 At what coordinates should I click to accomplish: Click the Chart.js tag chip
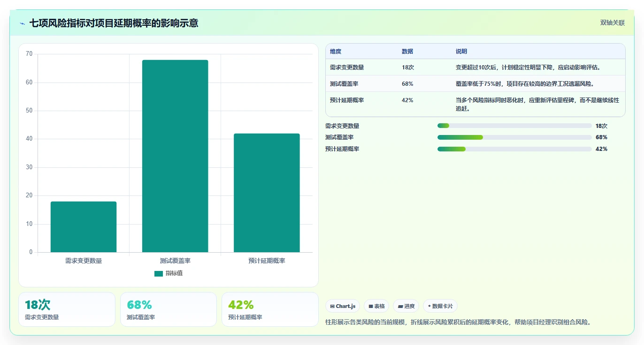coord(343,306)
